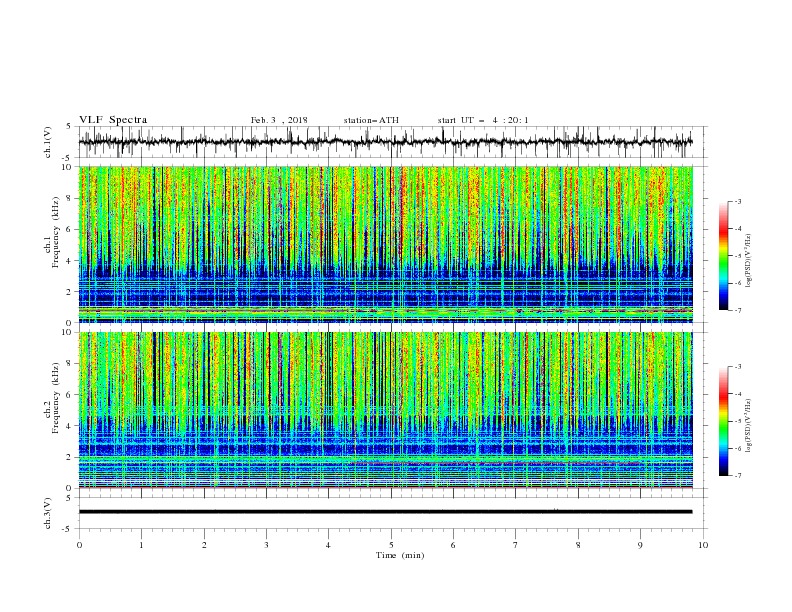Screen dimensions: 792x612
Task: Click the "start UT = 4 :20: 1" text
Action: (x=483, y=120)
